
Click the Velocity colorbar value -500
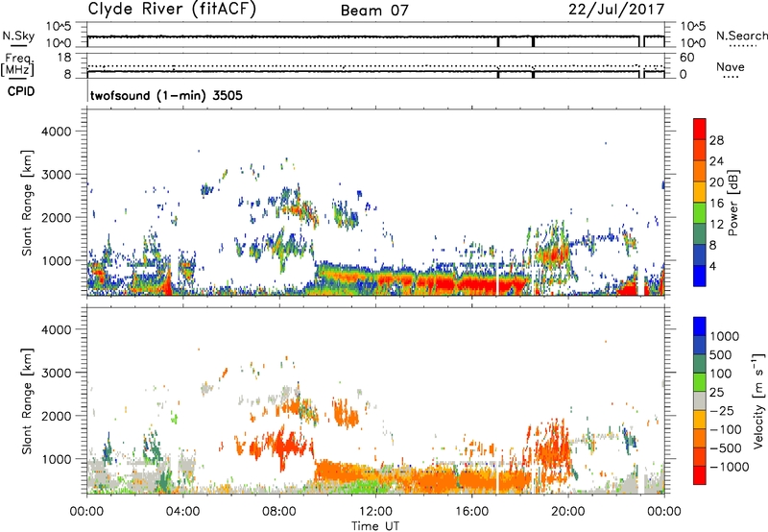728,448
